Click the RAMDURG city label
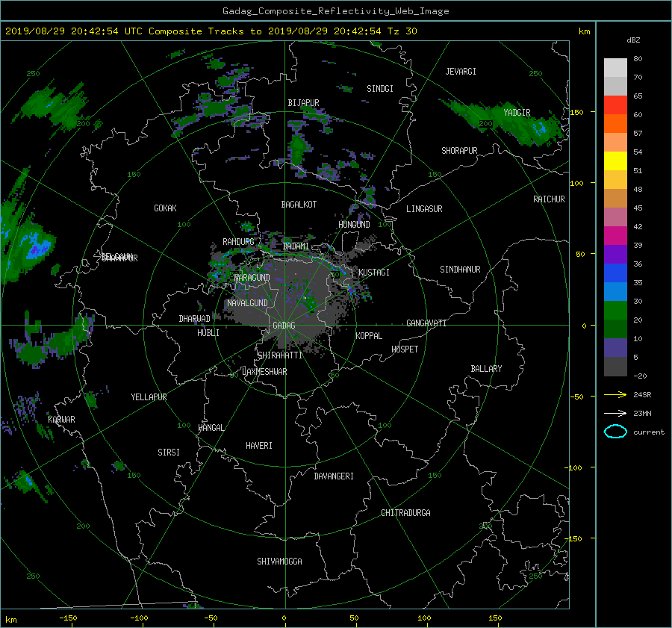 [238, 242]
